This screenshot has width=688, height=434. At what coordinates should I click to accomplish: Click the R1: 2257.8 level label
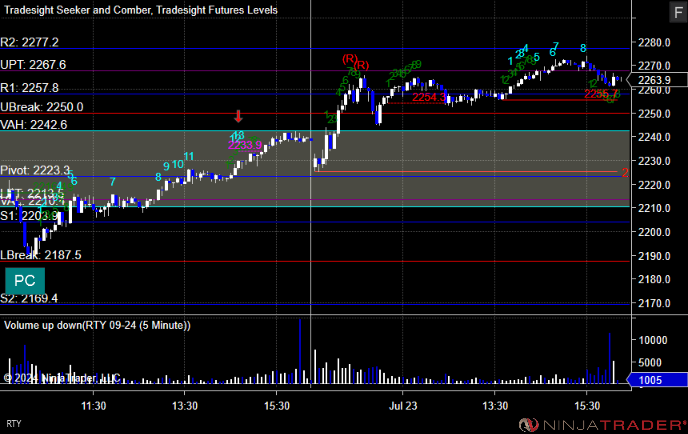[x=29, y=88]
